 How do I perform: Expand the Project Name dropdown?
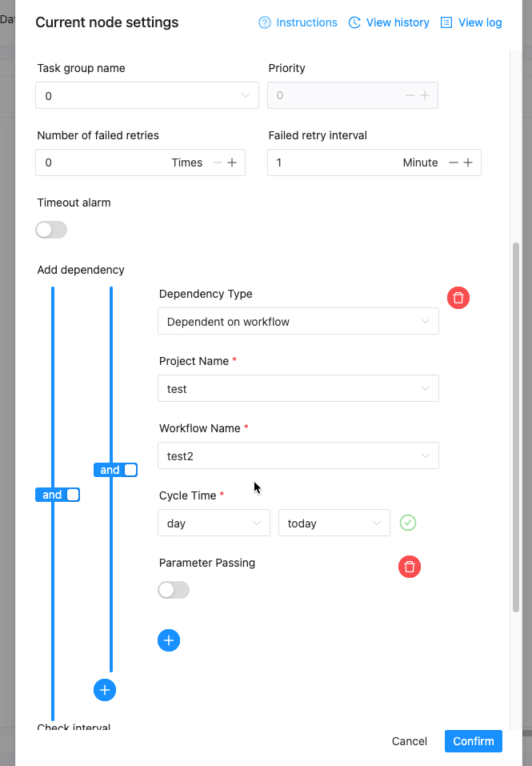(x=298, y=389)
